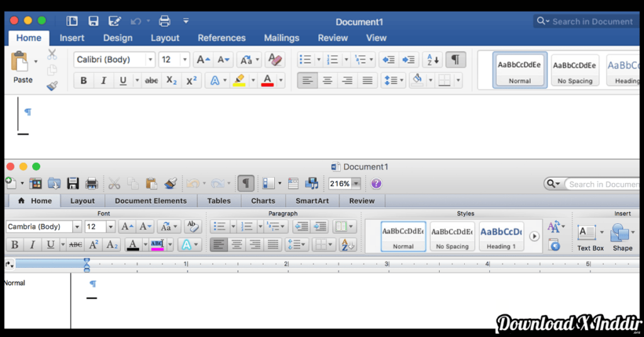Viewport: 644px width, 337px height.
Task: Open Charts tab in bottom window
Action: [263, 201]
